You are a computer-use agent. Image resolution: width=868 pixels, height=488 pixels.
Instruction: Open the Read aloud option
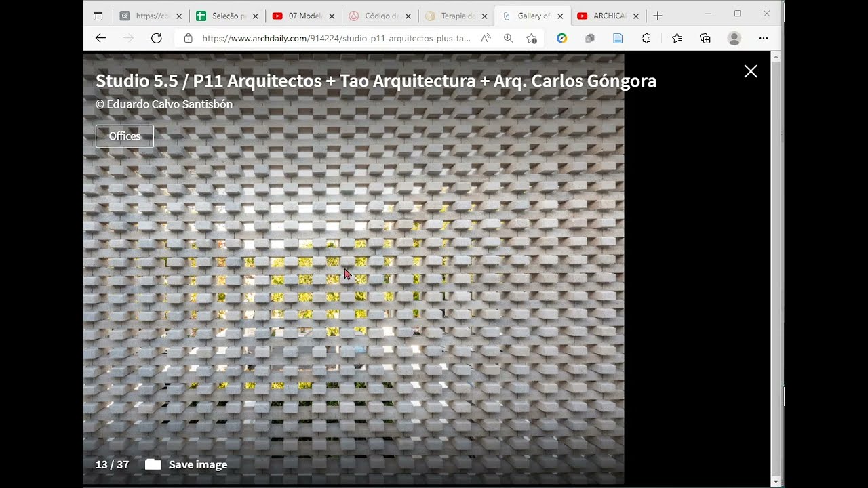(x=486, y=39)
